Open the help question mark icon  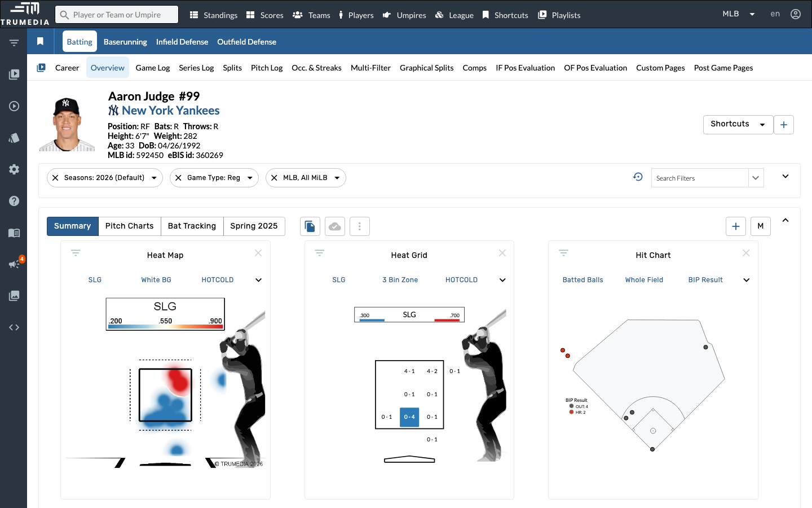(x=14, y=201)
